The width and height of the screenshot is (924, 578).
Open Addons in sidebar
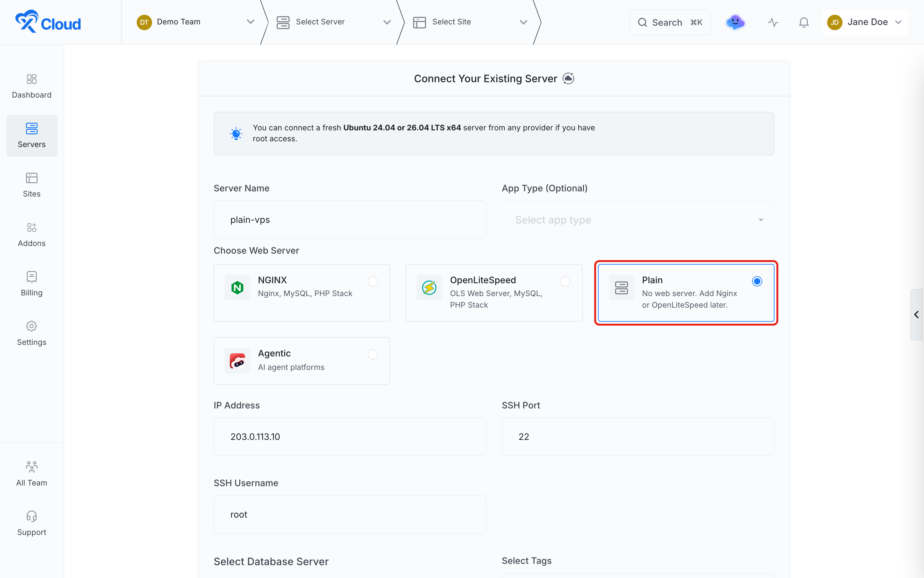point(32,235)
